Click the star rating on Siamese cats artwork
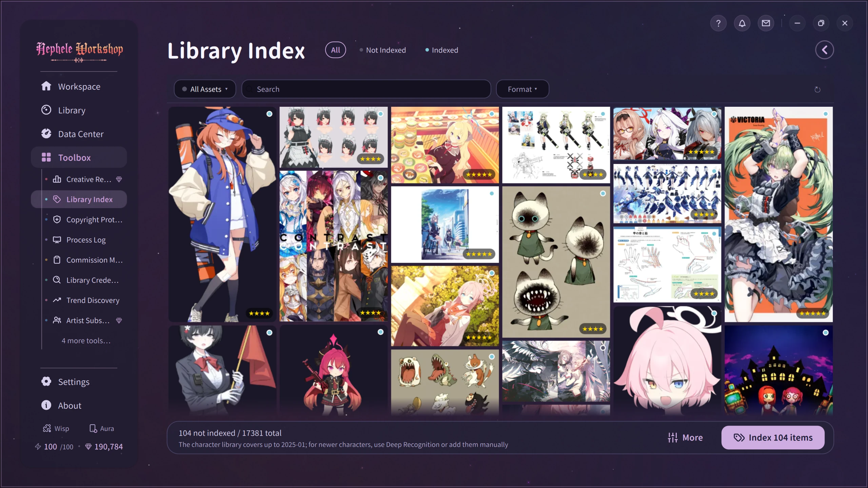This screenshot has width=868, height=488. click(x=593, y=329)
